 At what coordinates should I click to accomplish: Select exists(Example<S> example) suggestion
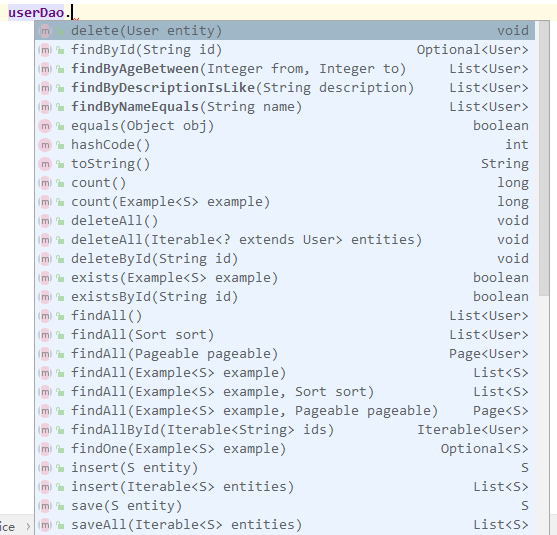tap(285, 278)
